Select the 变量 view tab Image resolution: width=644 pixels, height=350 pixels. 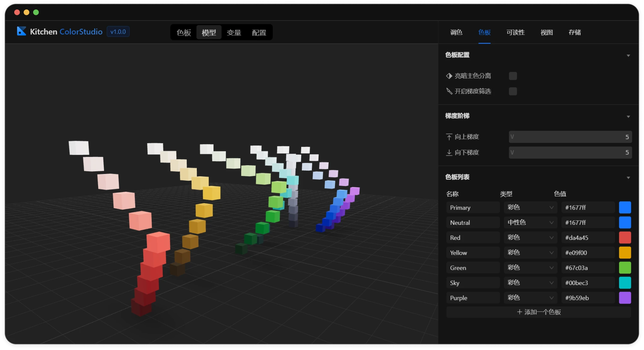pos(234,32)
